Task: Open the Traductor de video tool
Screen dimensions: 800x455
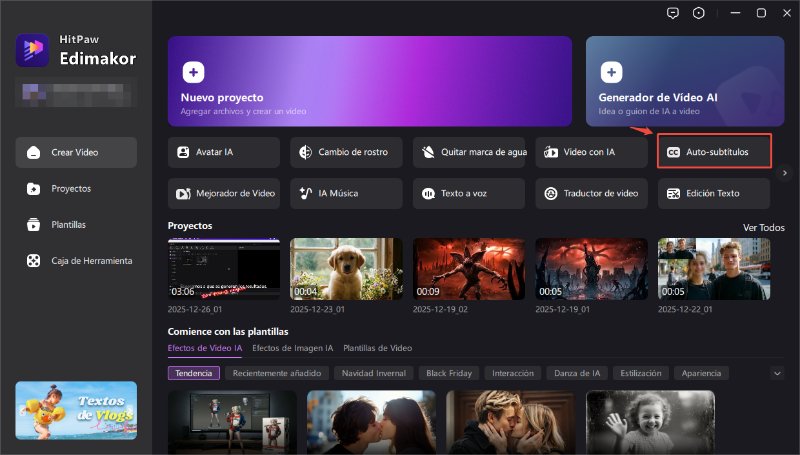Action: pyautogui.click(x=591, y=193)
